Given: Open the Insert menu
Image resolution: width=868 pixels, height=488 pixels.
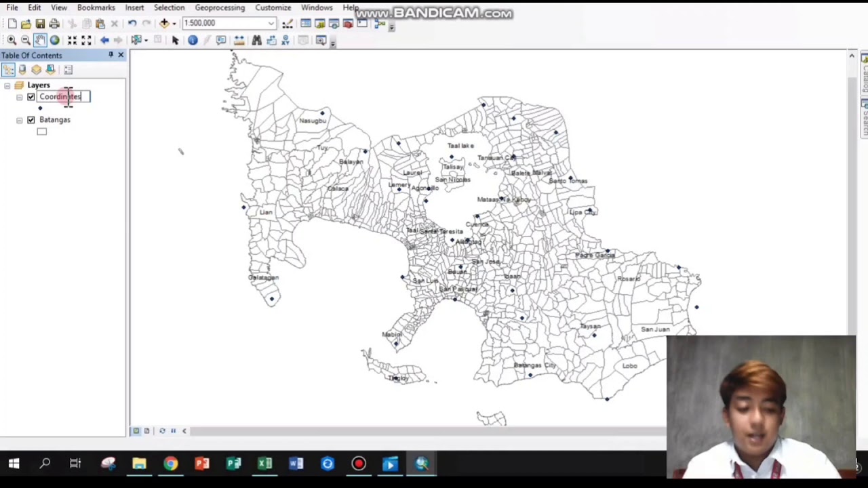Looking at the screenshot, I should 134,7.
